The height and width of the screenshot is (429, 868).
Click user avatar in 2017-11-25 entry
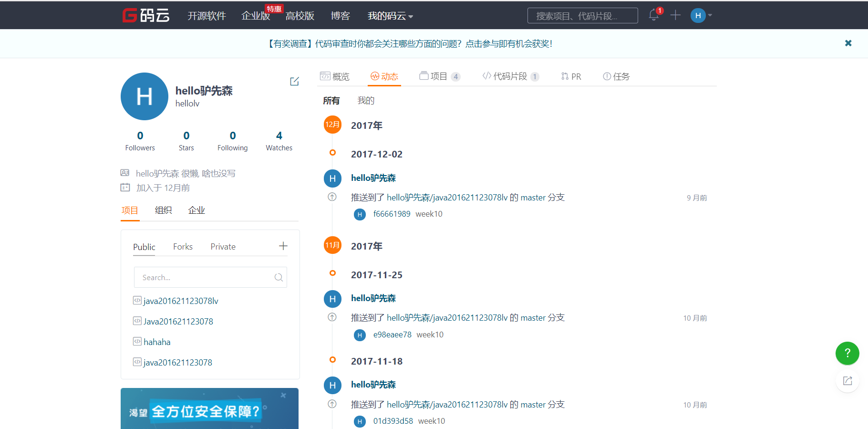[x=332, y=299]
